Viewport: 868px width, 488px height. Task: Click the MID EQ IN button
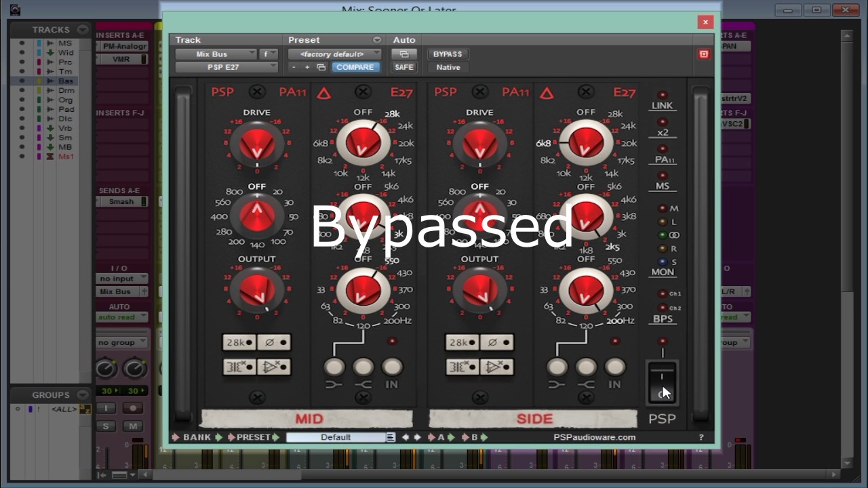coord(392,367)
